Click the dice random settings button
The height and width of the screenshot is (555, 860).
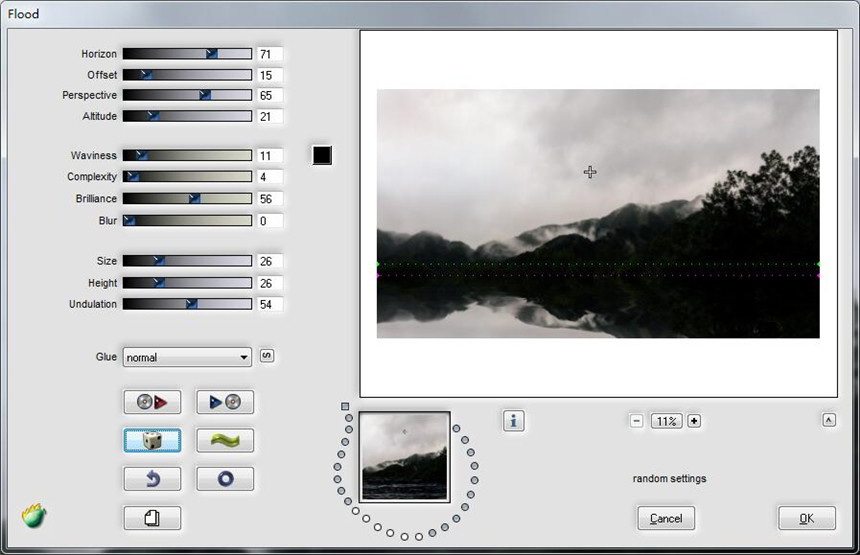[x=152, y=440]
